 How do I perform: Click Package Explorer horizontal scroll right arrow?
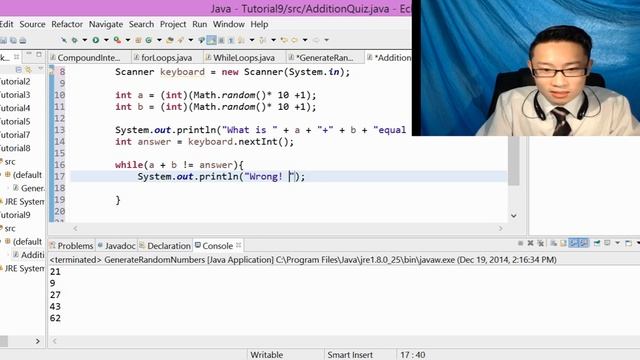[x=38, y=341]
